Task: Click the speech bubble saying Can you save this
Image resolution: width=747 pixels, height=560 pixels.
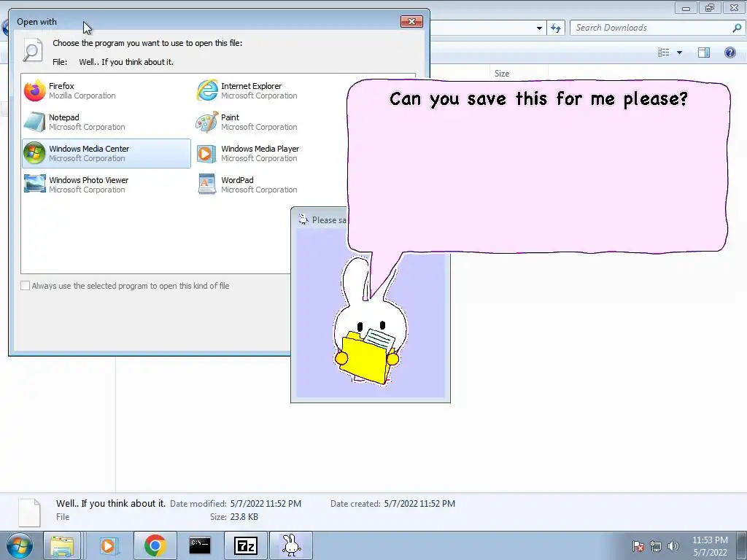Action: [x=538, y=167]
